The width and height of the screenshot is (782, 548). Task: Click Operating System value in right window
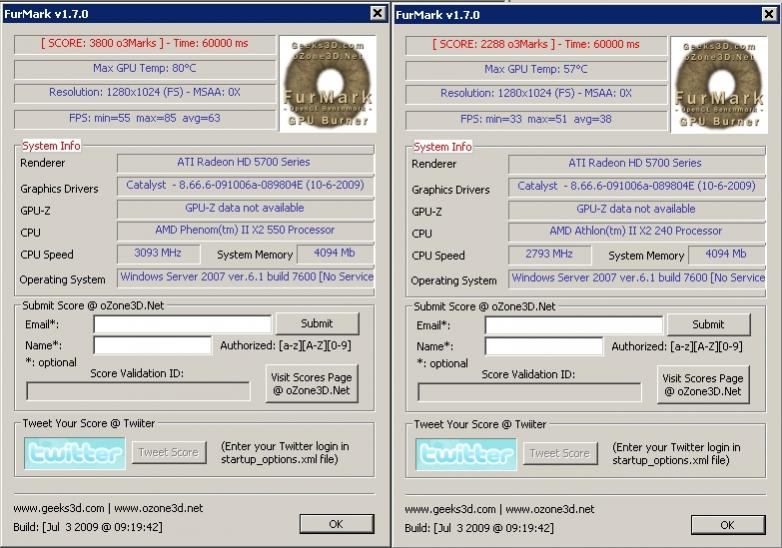point(637,278)
